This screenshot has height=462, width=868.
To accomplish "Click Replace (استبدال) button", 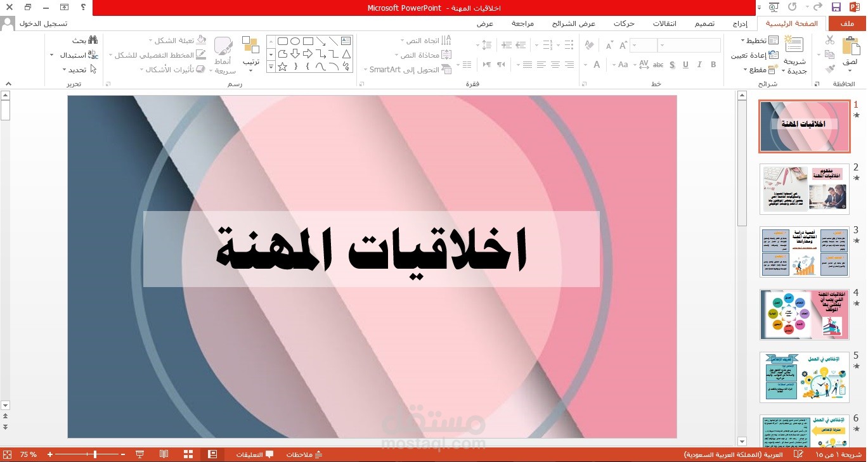I will tap(75, 55).
